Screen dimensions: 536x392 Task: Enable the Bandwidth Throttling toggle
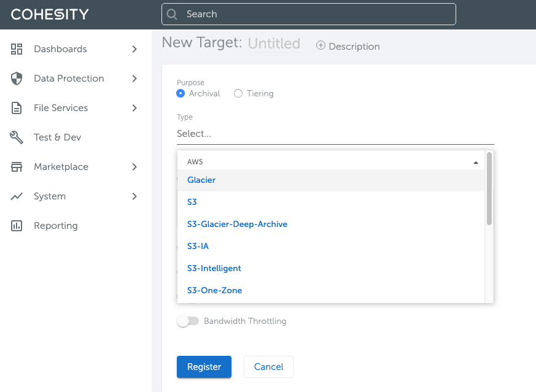pyautogui.click(x=188, y=321)
